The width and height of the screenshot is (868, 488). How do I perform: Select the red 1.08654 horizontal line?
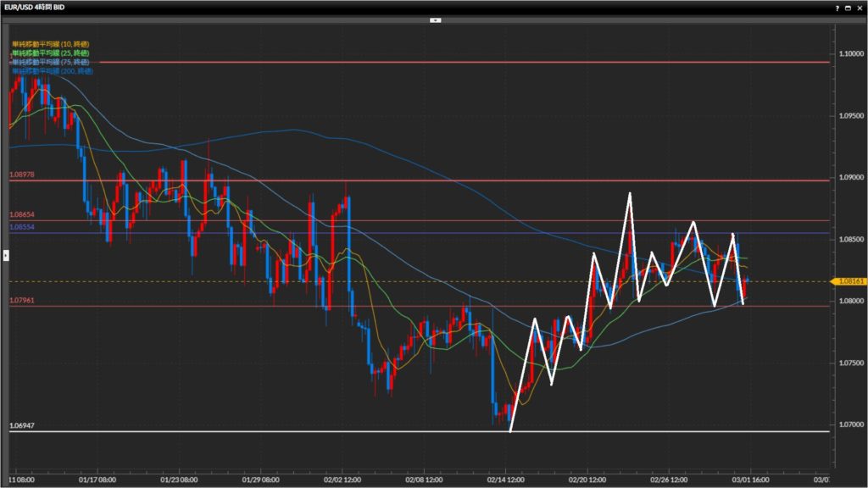(254, 221)
